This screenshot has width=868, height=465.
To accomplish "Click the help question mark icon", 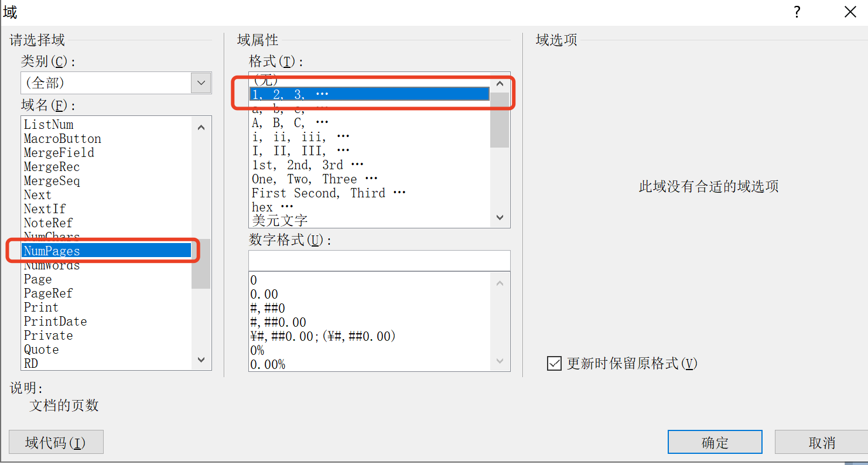I will [797, 12].
